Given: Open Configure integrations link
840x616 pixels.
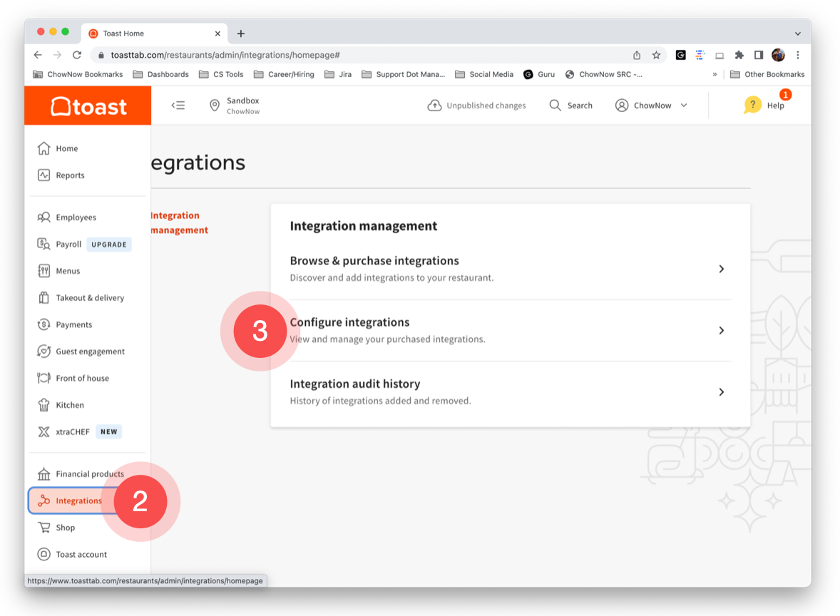Looking at the screenshot, I should (x=349, y=323).
